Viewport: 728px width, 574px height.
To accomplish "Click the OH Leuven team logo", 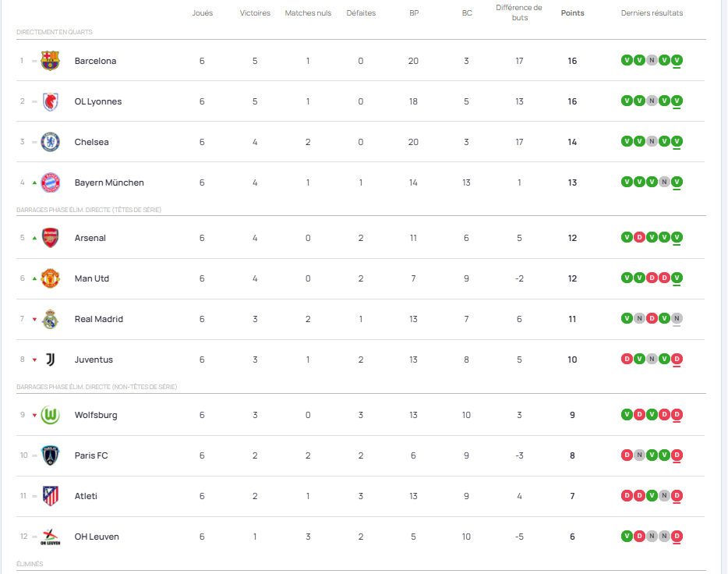I will click(x=50, y=537).
